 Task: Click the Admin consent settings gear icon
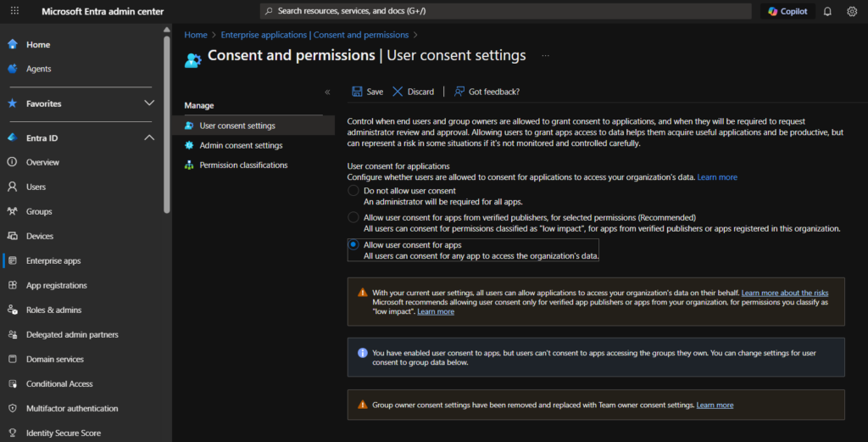click(189, 145)
